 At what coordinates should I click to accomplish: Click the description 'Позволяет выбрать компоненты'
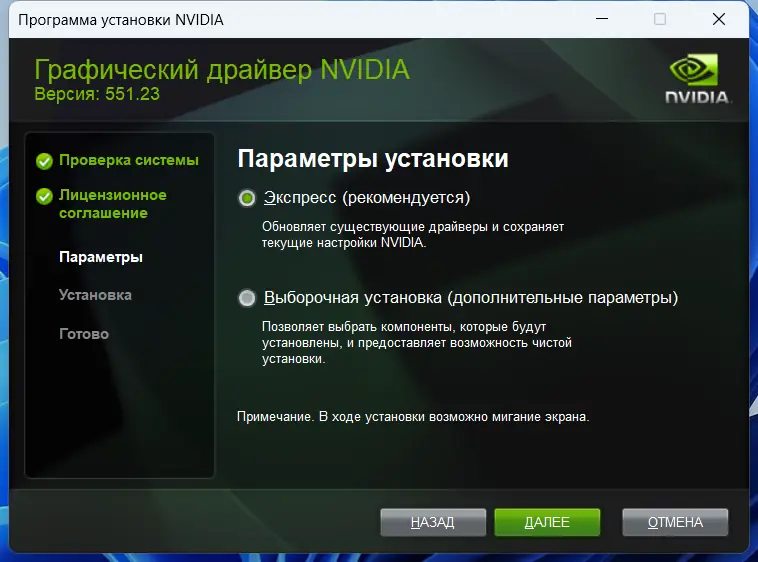coord(417,343)
